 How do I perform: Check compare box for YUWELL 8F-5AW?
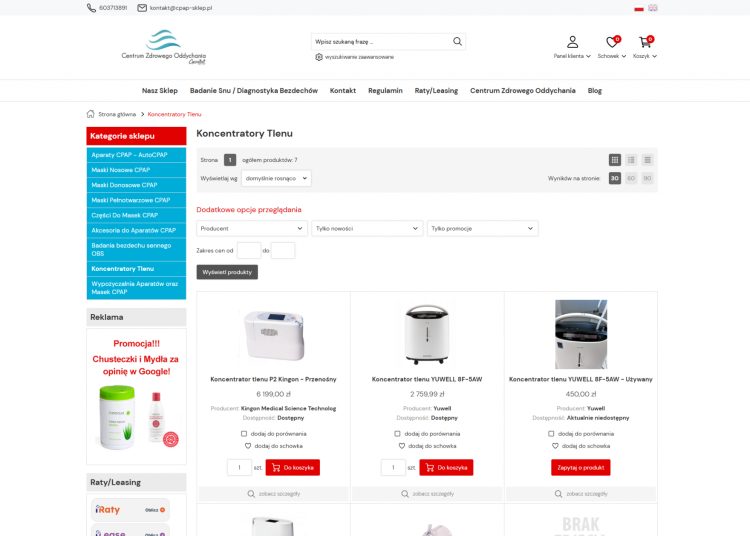click(x=397, y=433)
